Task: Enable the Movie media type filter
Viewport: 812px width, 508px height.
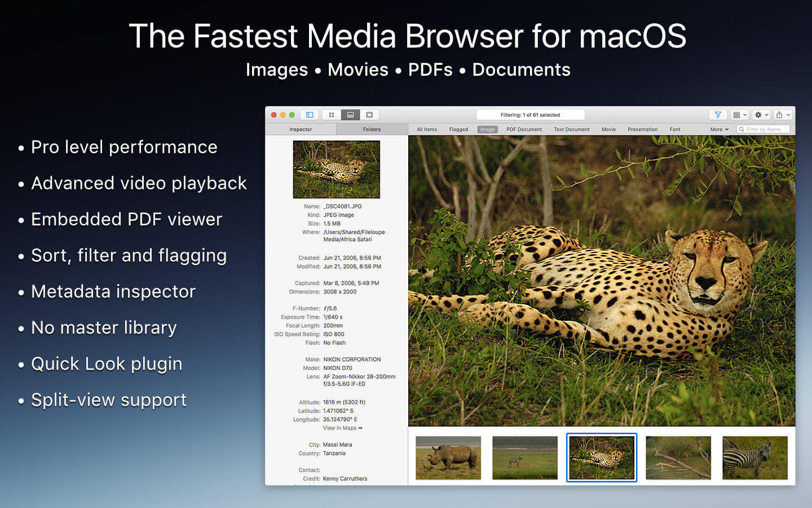Action: click(608, 129)
